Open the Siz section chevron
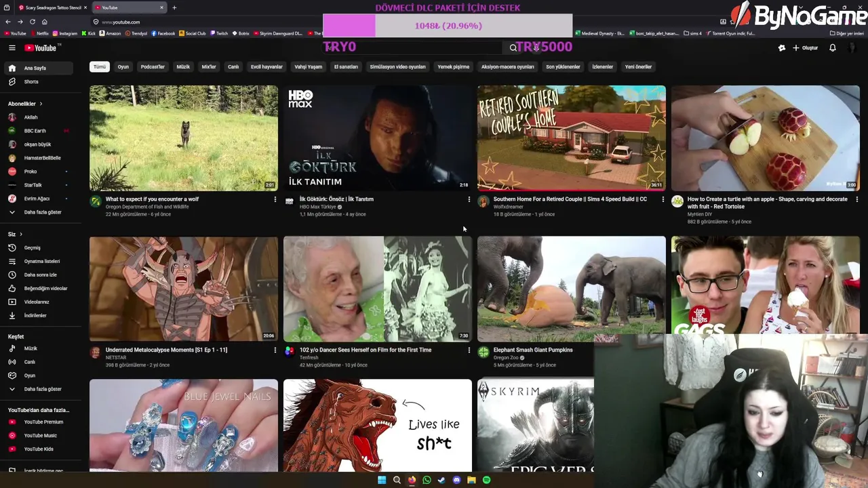Image resolution: width=868 pixels, height=488 pixels. click(21, 234)
